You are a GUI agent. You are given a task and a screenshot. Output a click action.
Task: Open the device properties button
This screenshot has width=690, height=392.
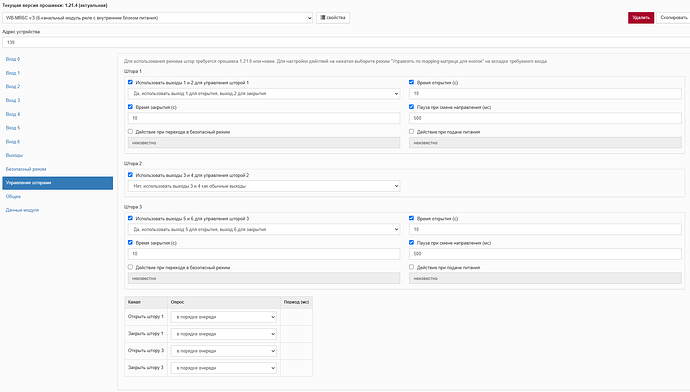tap(333, 18)
